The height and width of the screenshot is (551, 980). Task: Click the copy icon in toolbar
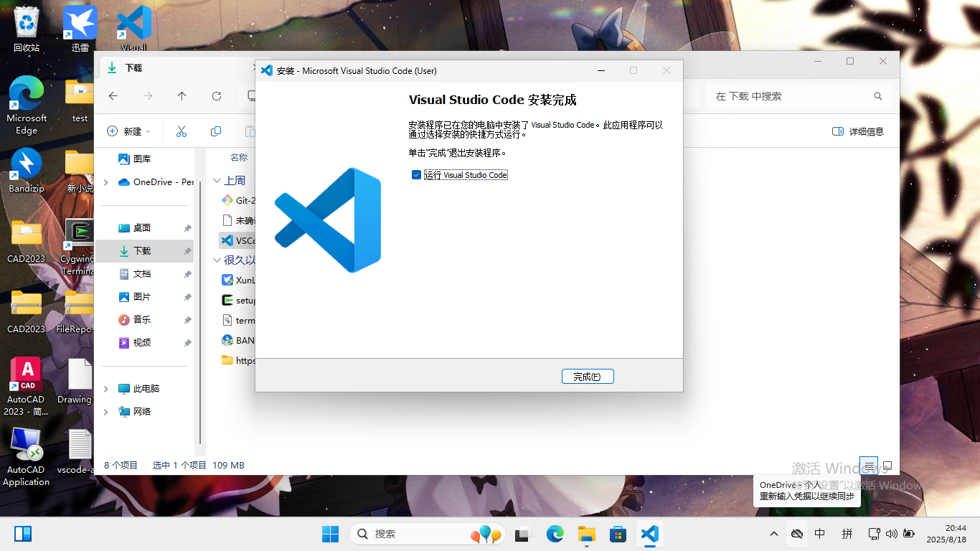(x=216, y=131)
